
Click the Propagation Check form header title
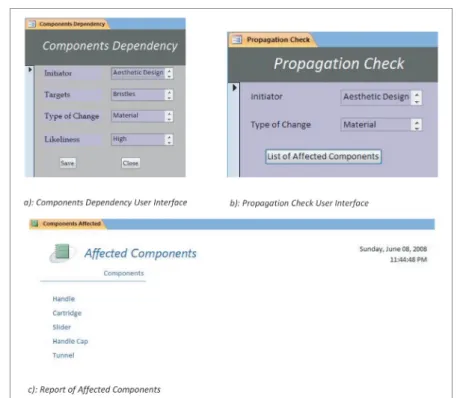[x=339, y=64]
